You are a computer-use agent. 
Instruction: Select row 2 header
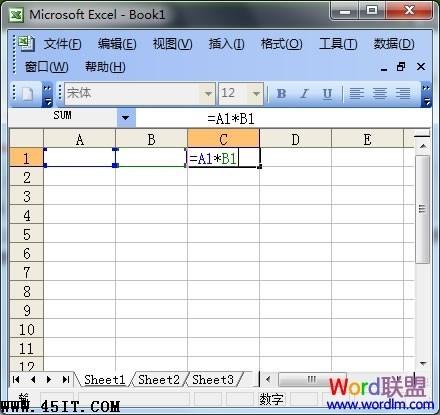coord(27,177)
